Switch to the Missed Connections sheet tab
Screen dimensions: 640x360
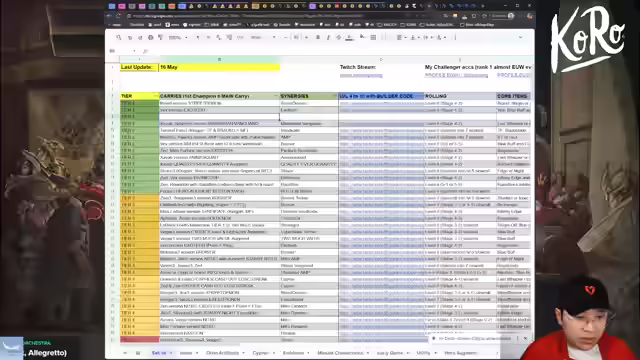(340, 353)
